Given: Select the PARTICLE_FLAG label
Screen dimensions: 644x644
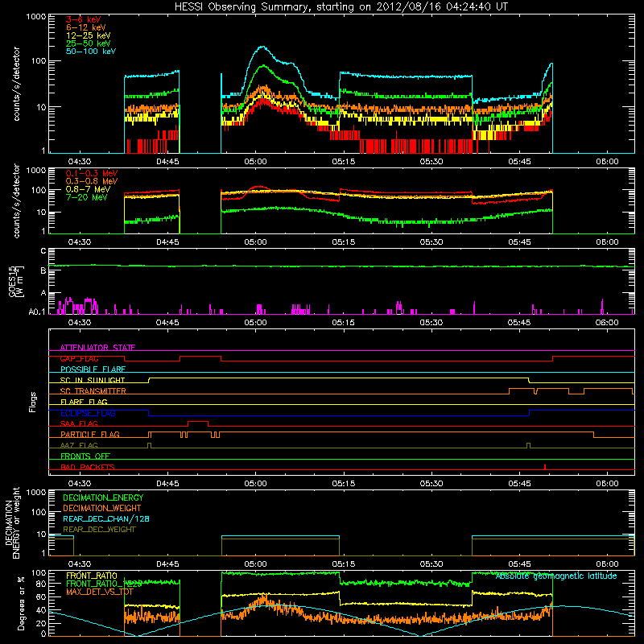Looking at the screenshot, I should pyautogui.click(x=90, y=435).
